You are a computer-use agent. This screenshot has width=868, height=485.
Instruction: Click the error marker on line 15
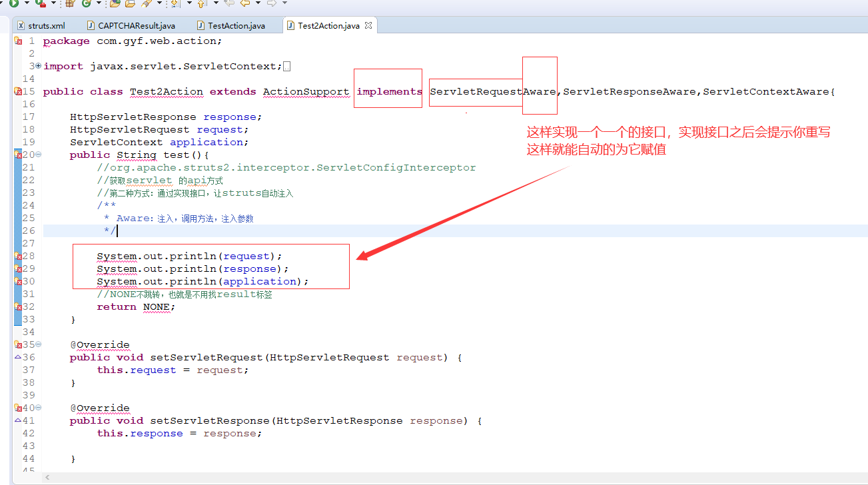pyautogui.click(x=19, y=92)
